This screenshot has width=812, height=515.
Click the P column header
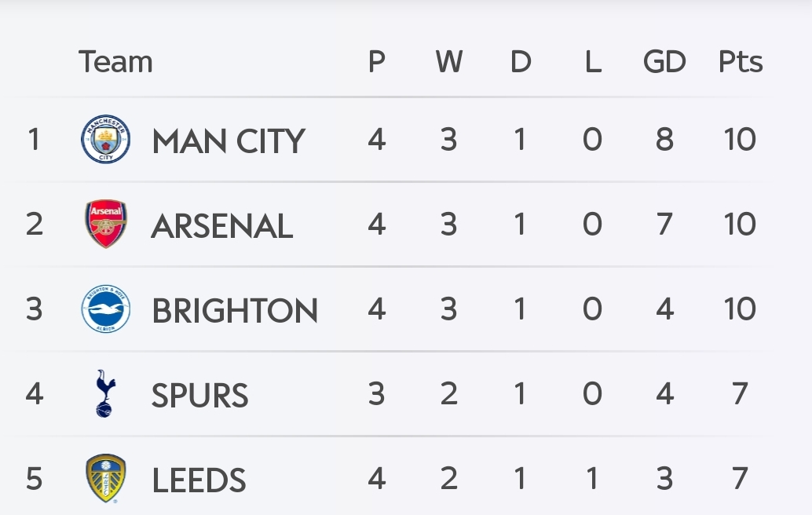[x=376, y=61]
